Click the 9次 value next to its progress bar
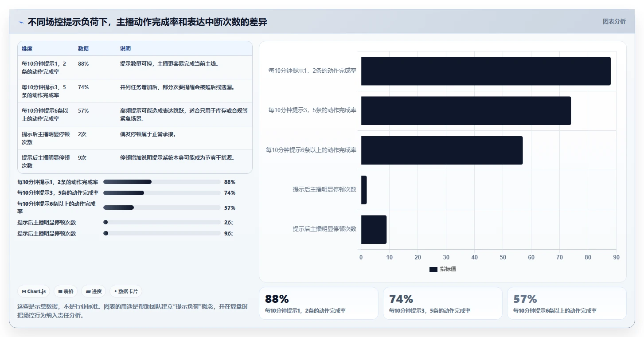644x337 pixels. (229, 234)
